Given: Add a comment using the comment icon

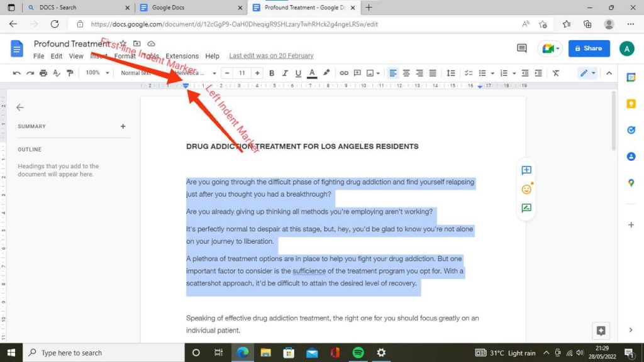Looking at the screenshot, I should click(x=357, y=72).
